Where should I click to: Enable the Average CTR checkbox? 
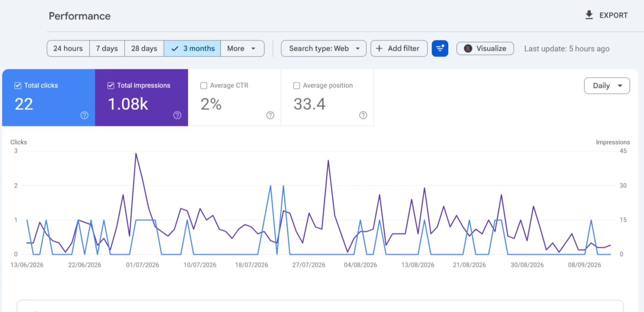point(204,86)
